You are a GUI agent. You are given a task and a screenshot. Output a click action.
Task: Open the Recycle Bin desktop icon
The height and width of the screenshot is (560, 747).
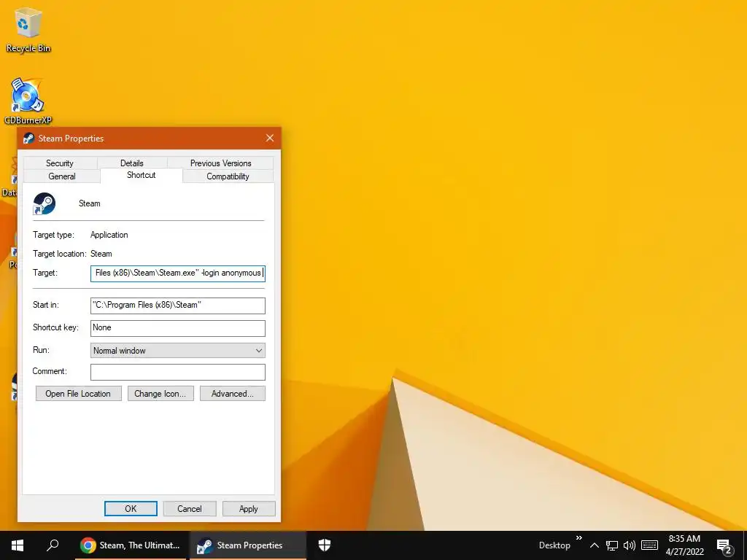(x=28, y=31)
